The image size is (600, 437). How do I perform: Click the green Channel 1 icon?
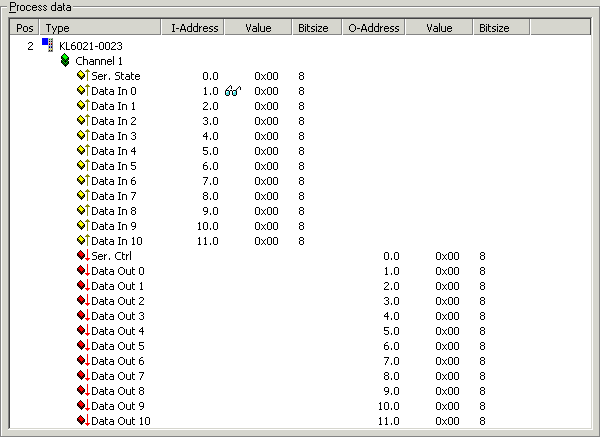(65, 60)
